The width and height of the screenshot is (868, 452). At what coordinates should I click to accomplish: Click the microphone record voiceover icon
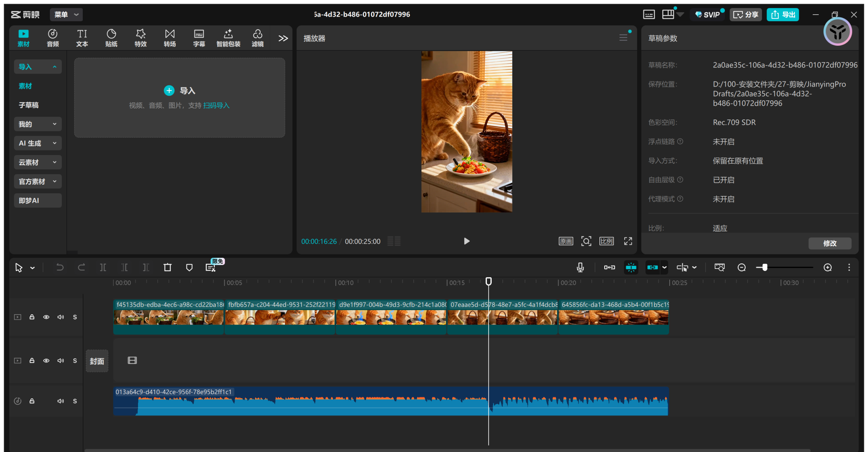pos(580,268)
